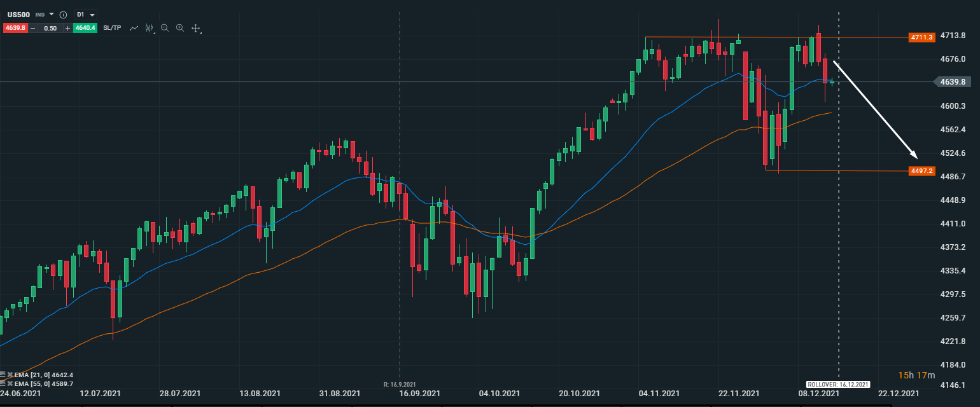Click the zoom in magnifier
The width and height of the screenshot is (980, 407).
click(180, 28)
